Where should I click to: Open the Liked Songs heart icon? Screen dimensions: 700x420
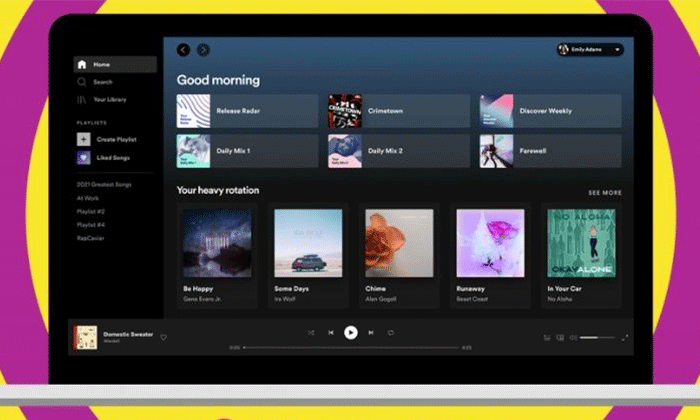[83, 158]
